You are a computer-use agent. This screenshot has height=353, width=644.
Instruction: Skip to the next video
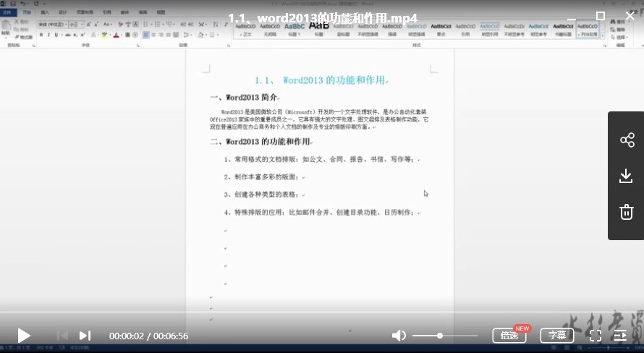coord(85,336)
